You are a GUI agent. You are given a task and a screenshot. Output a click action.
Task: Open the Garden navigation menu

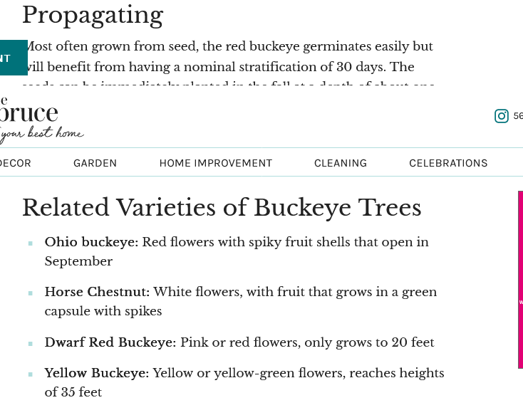95,163
